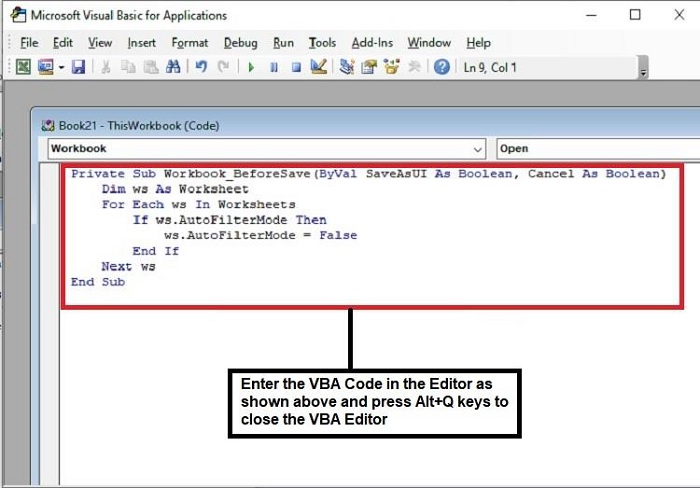Open the Properties Window icon
Viewport: 700px width, 488px height.
click(x=369, y=67)
